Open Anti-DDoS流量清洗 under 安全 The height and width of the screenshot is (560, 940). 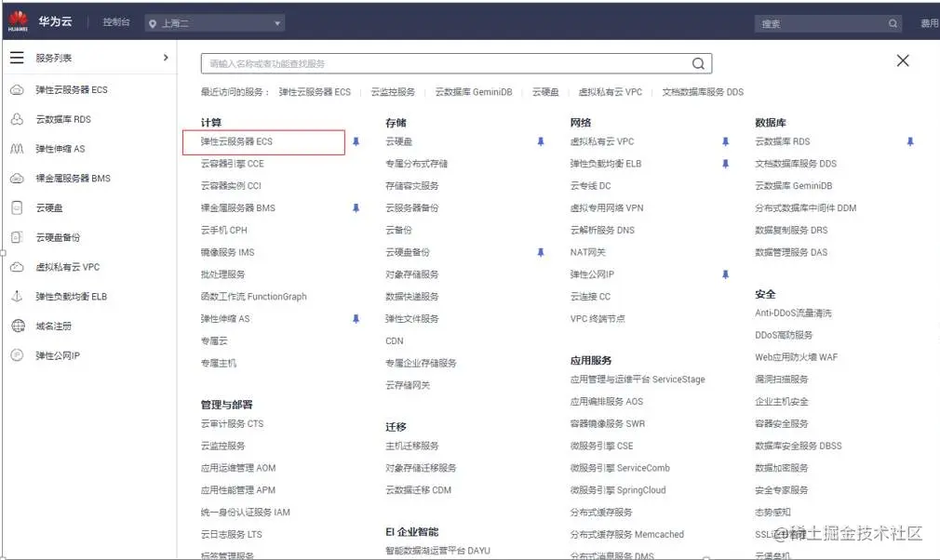793,313
